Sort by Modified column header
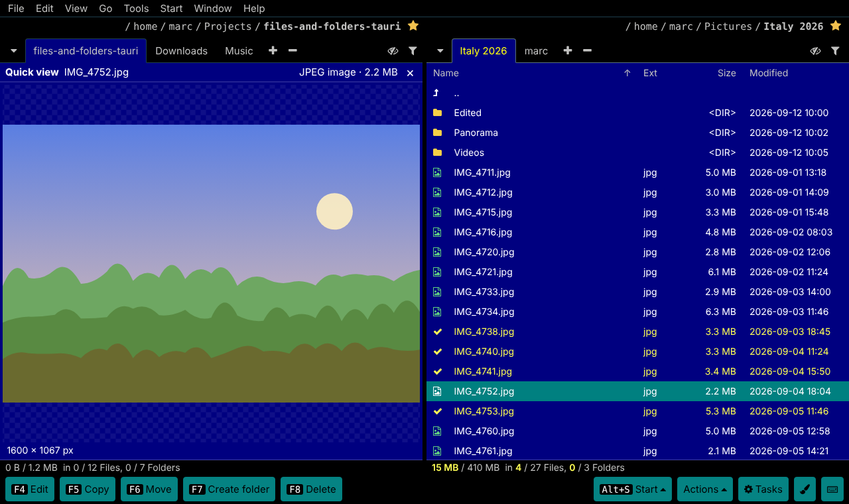 pyautogui.click(x=769, y=73)
